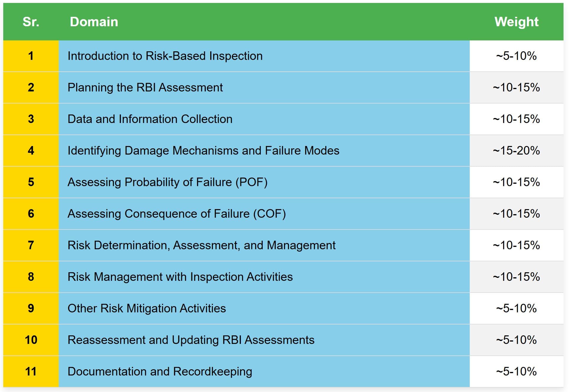Click the yellow cell numbered 11
Image resolution: width=570 pixels, height=392 pixels.
[x=31, y=372]
